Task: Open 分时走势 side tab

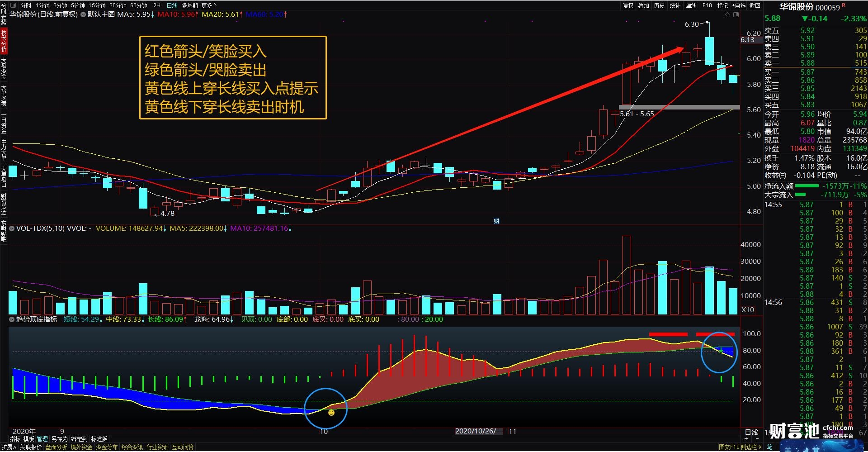Action: [x=4, y=14]
